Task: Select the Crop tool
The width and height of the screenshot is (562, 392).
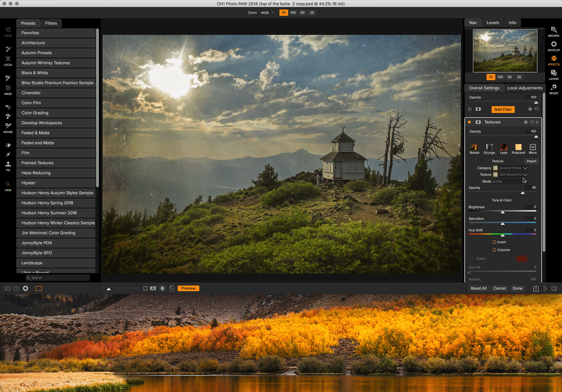Action: tap(8, 31)
